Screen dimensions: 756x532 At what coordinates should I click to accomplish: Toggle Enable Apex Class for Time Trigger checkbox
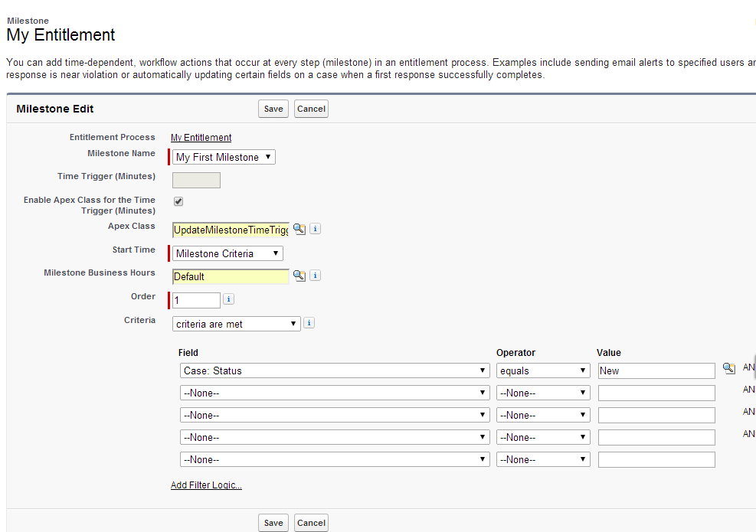click(178, 201)
